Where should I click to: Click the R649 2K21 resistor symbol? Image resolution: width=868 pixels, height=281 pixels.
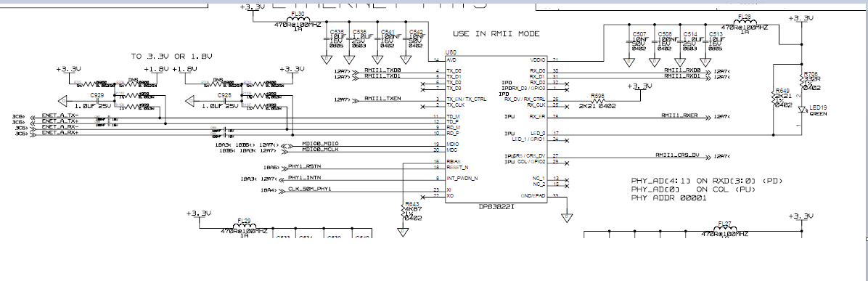tap(774, 97)
